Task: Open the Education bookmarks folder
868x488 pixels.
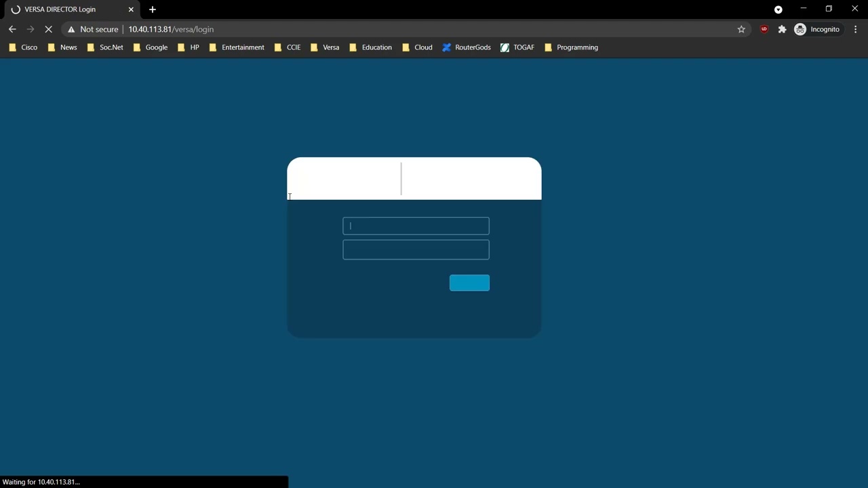Action: [370, 47]
